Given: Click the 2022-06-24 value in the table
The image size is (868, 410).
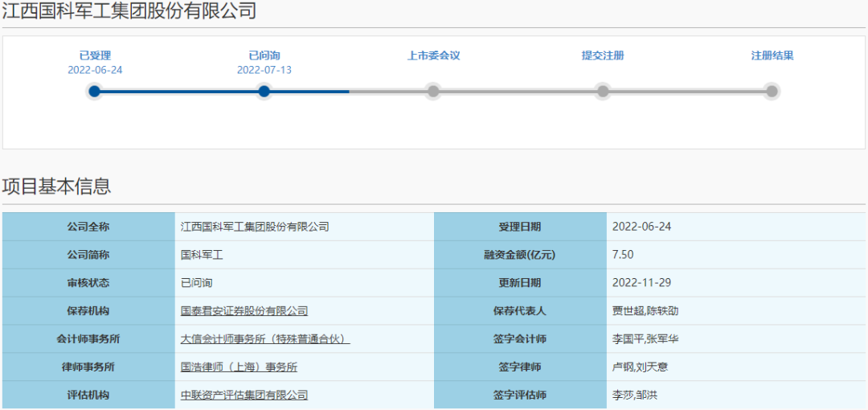Looking at the screenshot, I should pyautogui.click(x=641, y=227).
